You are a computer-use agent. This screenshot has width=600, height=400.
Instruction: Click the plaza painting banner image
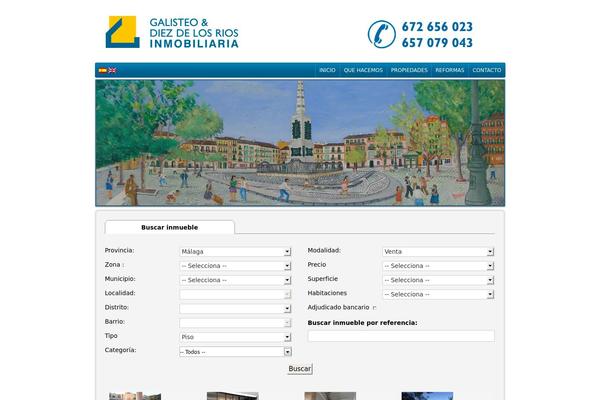(300, 143)
